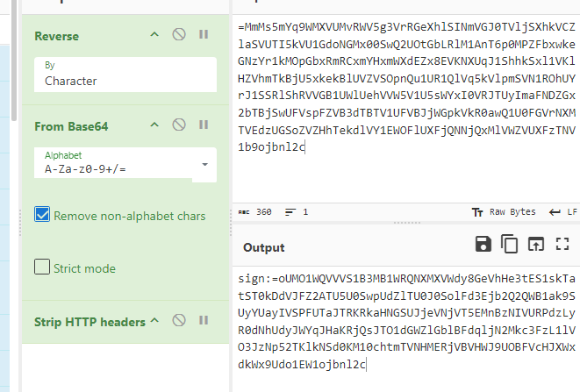Click Raw Bytes encoding button
The width and height of the screenshot is (580, 392).
(x=504, y=212)
